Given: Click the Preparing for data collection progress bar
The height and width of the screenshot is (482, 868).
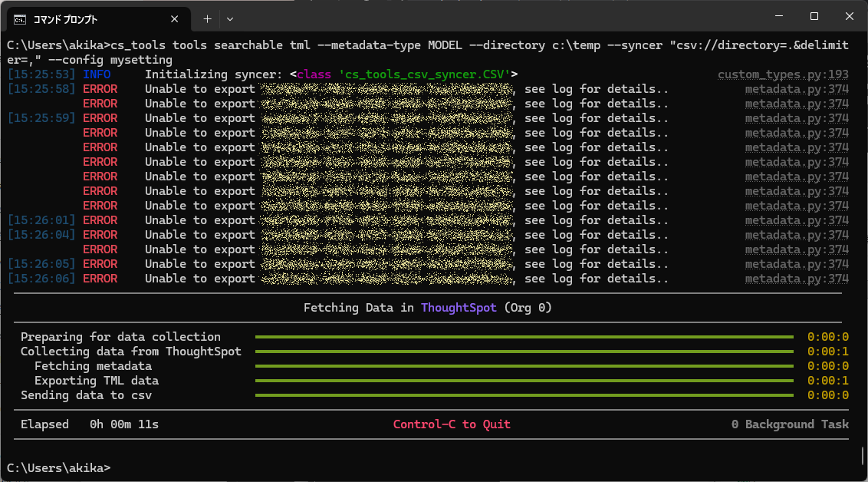Looking at the screenshot, I should [x=524, y=337].
